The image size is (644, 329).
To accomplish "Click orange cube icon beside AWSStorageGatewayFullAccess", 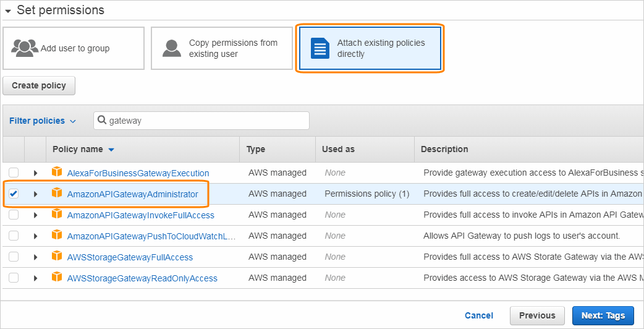I will (57, 257).
